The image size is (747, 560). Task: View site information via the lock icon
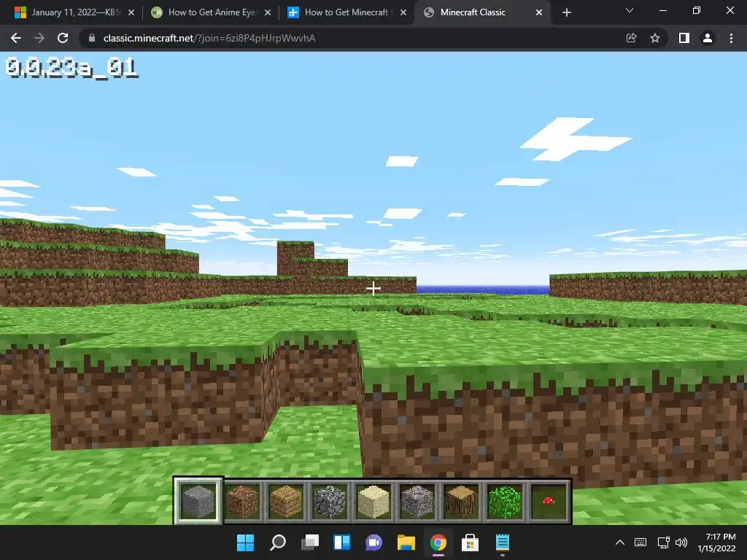coord(92,38)
